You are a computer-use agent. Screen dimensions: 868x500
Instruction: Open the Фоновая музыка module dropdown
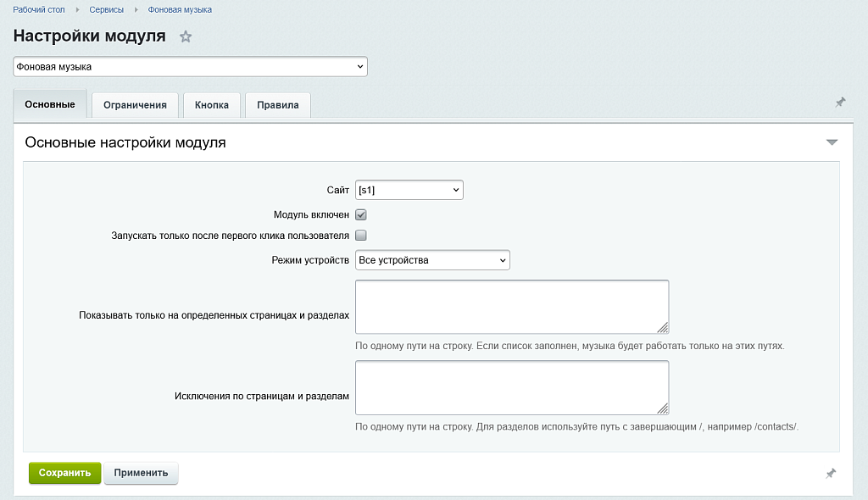click(x=190, y=66)
